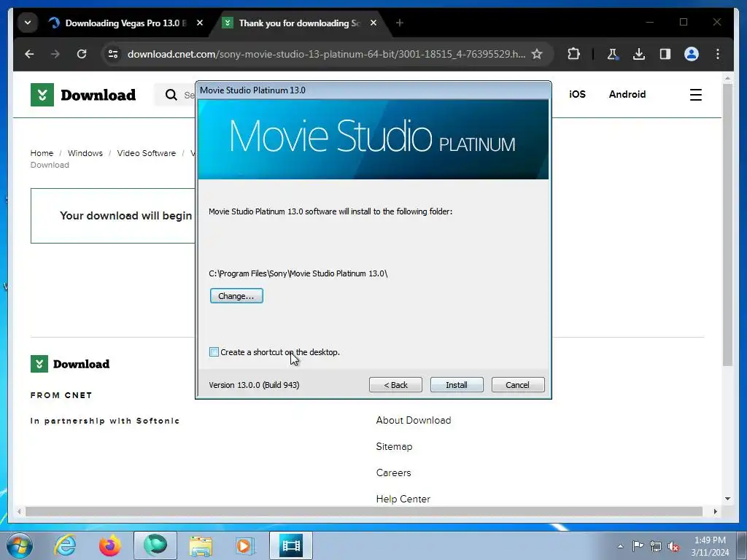Click the green Download logo icon in header
The height and width of the screenshot is (560, 747).
[42, 95]
